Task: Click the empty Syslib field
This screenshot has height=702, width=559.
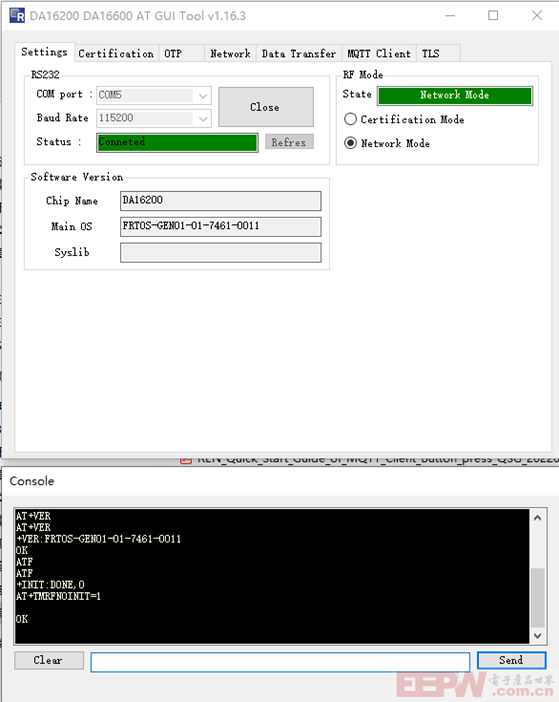Action: (220, 253)
